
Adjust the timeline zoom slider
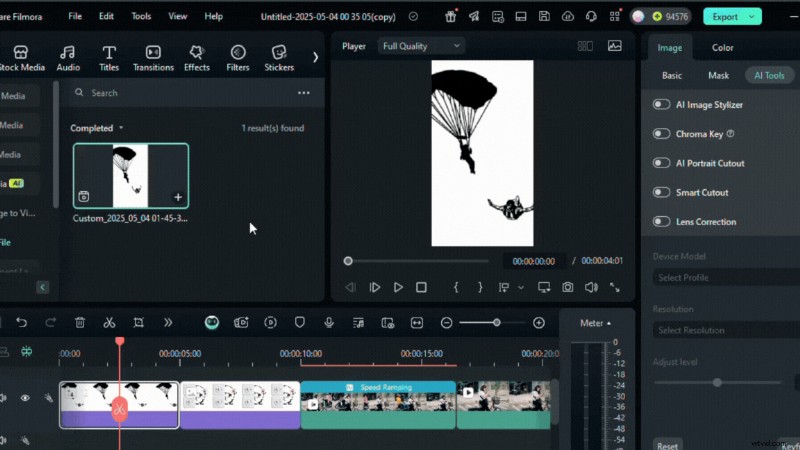496,323
